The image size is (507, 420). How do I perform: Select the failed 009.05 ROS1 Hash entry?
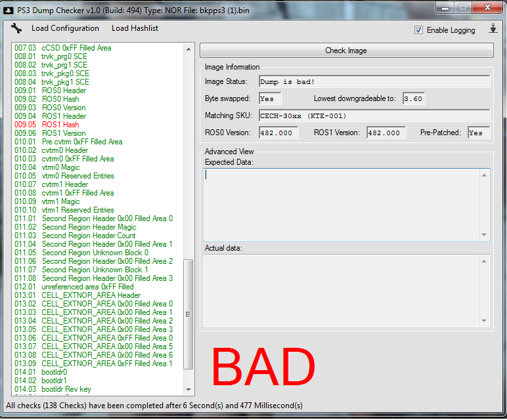[47, 125]
